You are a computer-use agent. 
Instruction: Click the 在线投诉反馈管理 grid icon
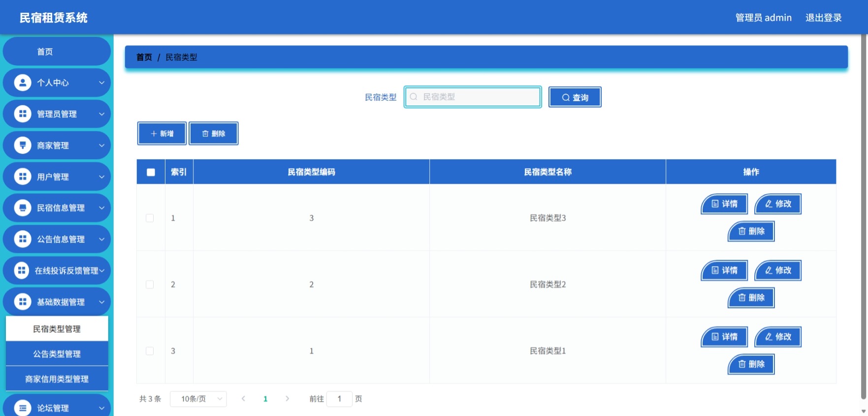21,270
